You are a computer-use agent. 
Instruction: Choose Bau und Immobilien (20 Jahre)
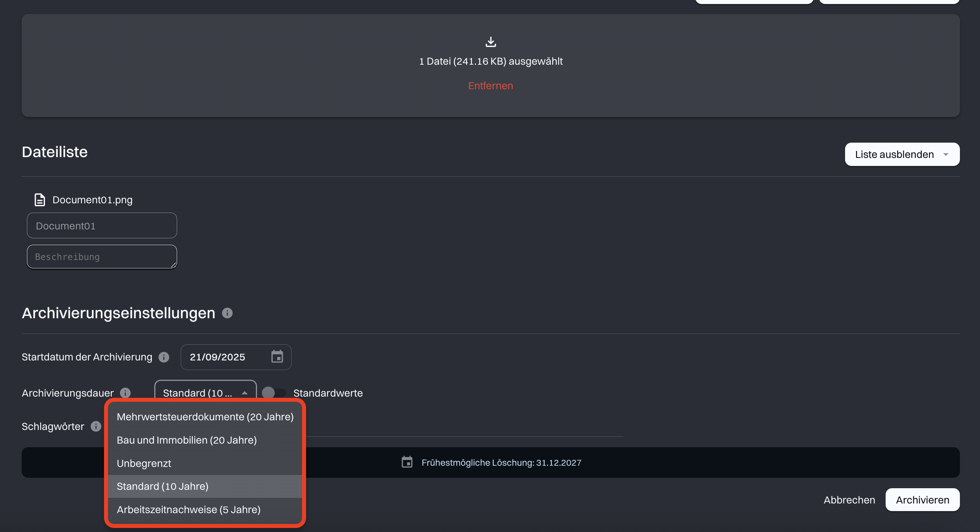187,440
